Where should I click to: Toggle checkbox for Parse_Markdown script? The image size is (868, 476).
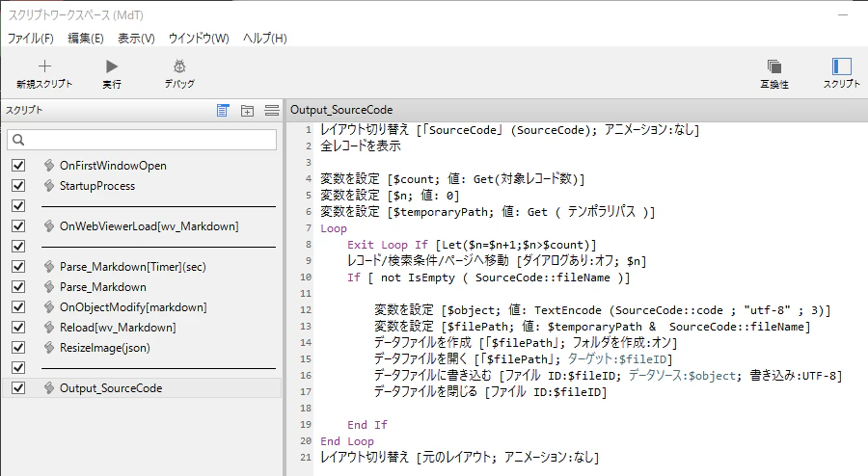click(x=18, y=287)
